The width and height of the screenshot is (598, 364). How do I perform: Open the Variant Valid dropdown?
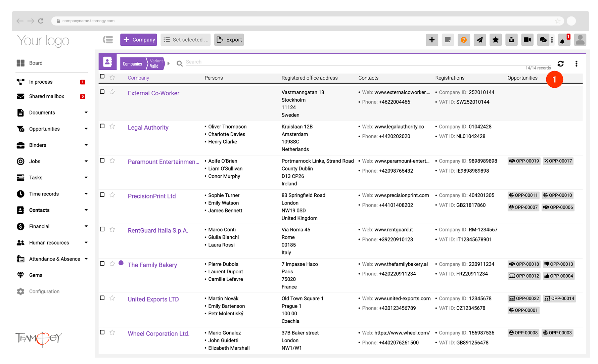tap(156, 64)
